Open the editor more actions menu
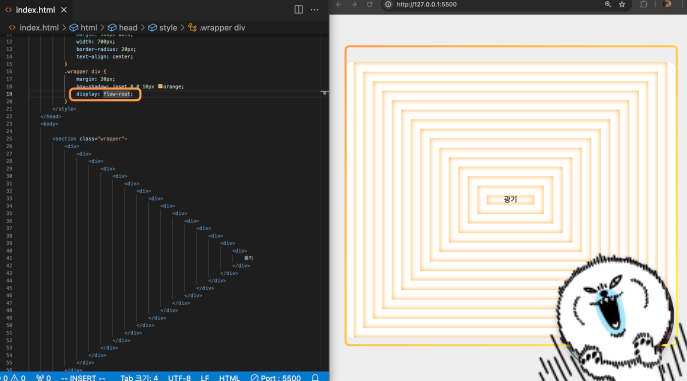687x381 pixels. [x=315, y=10]
